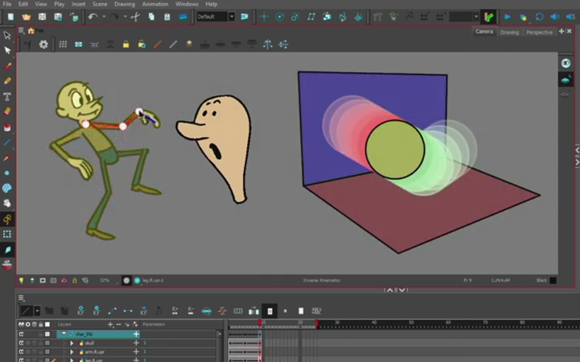Open the Camera view menu hamburger icon
This screenshot has width=580, height=362.
pos(21,31)
